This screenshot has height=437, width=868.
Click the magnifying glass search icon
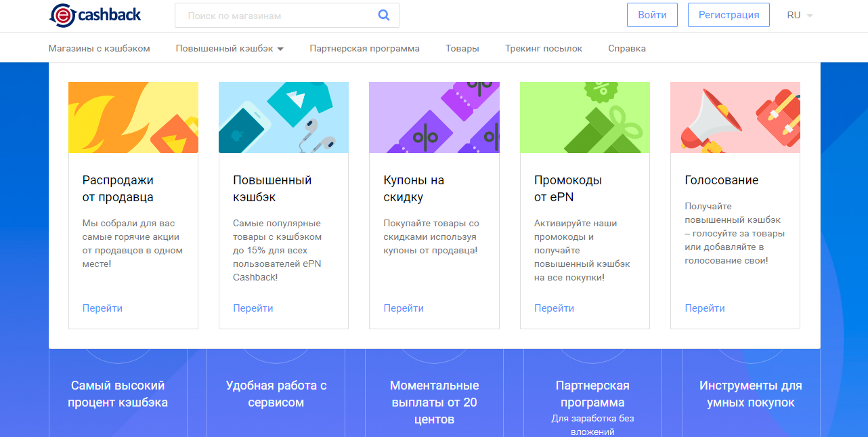[x=384, y=15]
